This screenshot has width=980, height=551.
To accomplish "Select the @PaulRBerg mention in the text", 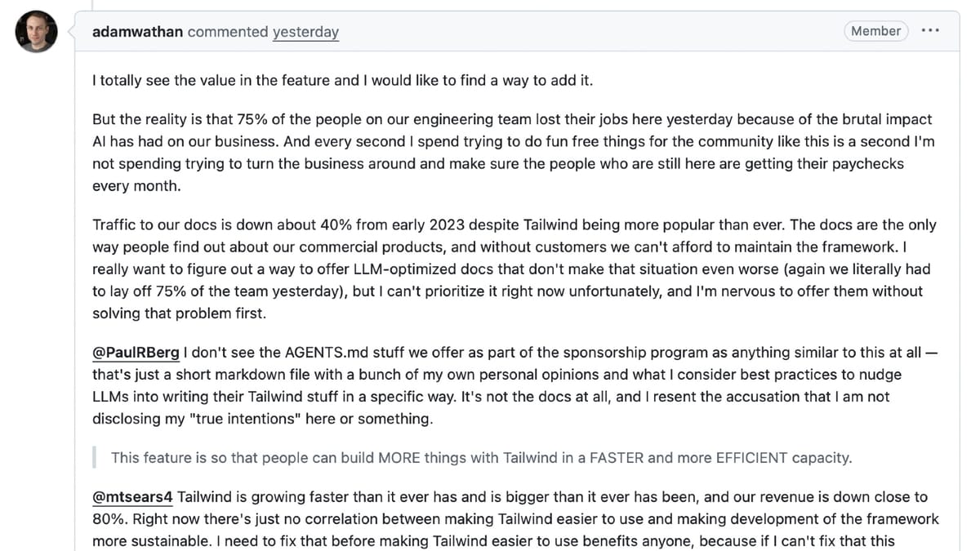I will tap(136, 352).
